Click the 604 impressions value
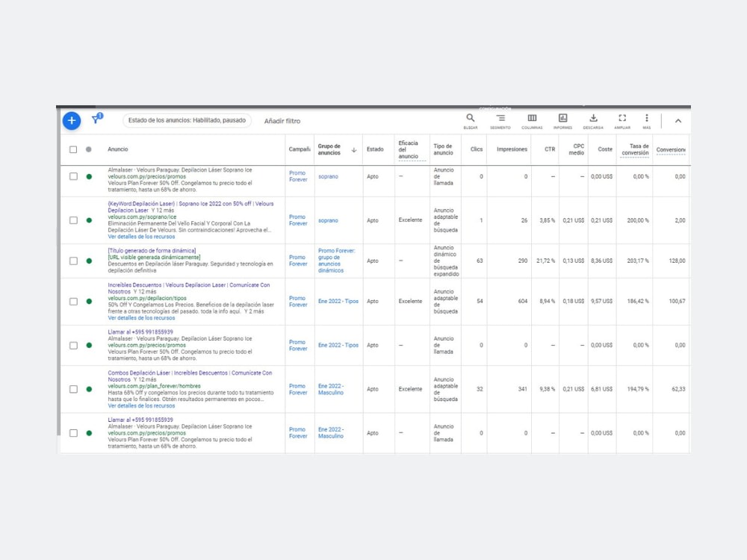Viewport: 747px width, 560px height. coord(523,302)
